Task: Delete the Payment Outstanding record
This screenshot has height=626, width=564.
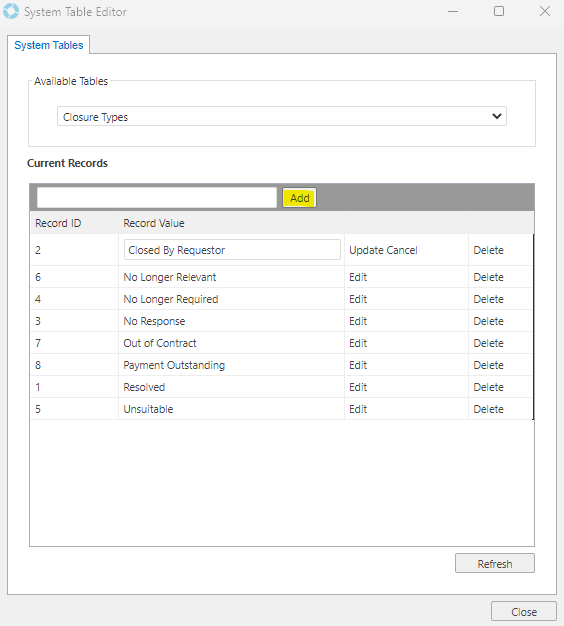Action: (x=488, y=365)
